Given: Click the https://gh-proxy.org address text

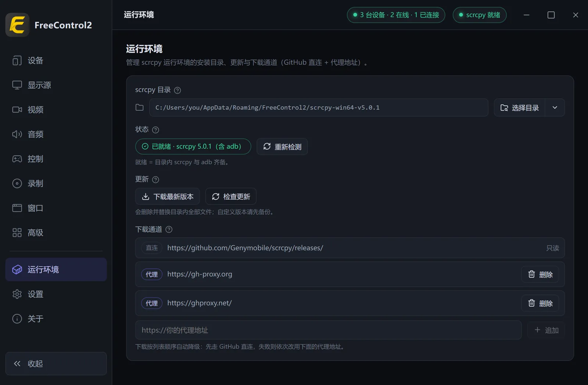Looking at the screenshot, I should (x=200, y=274).
